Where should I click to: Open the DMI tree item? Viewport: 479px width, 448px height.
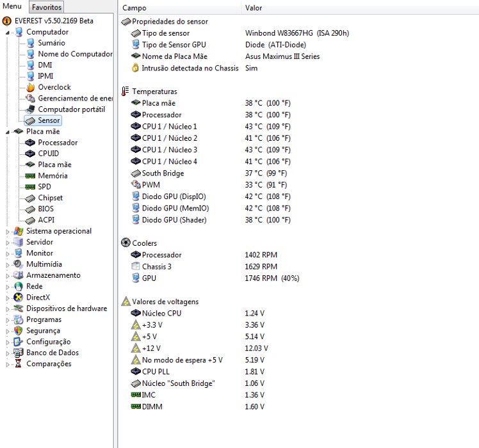pos(45,65)
